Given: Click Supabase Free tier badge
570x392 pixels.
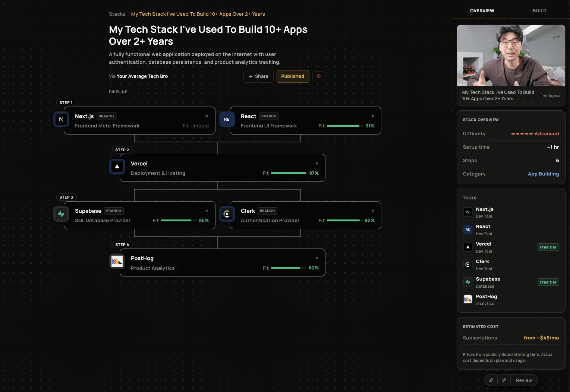Looking at the screenshot, I should [548, 282].
